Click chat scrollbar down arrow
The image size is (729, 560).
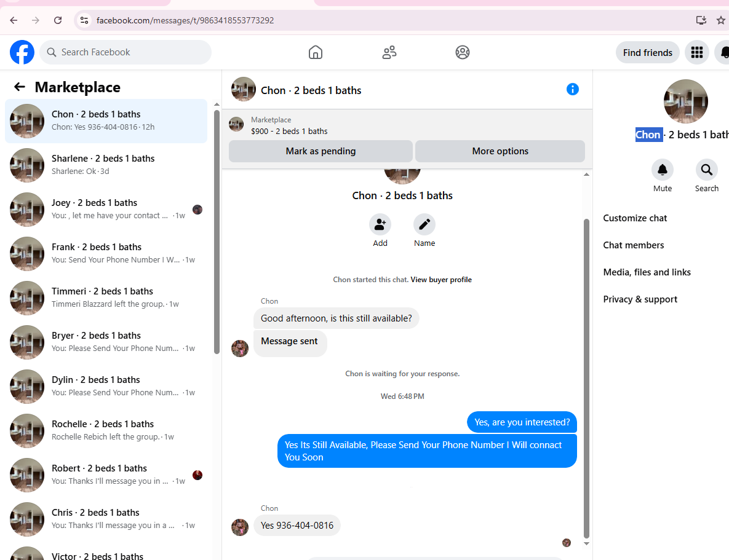pyautogui.click(x=586, y=543)
